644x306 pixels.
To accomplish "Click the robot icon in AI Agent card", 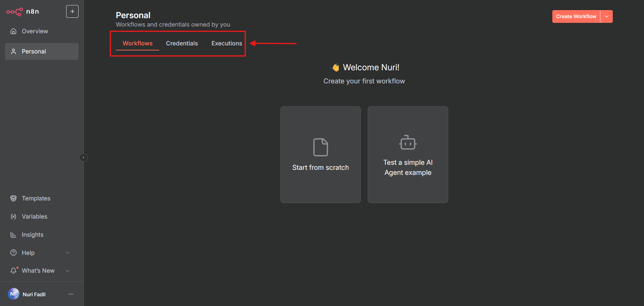I will pyautogui.click(x=408, y=142).
